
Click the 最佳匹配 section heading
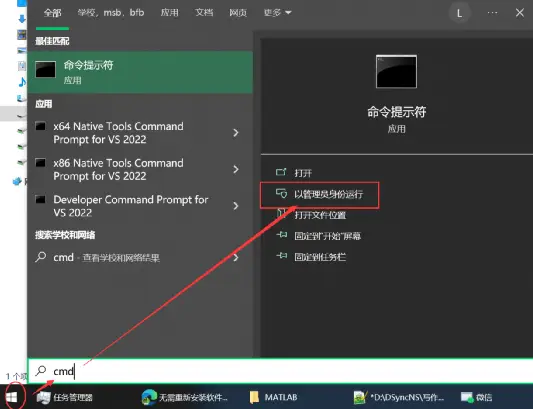52,41
